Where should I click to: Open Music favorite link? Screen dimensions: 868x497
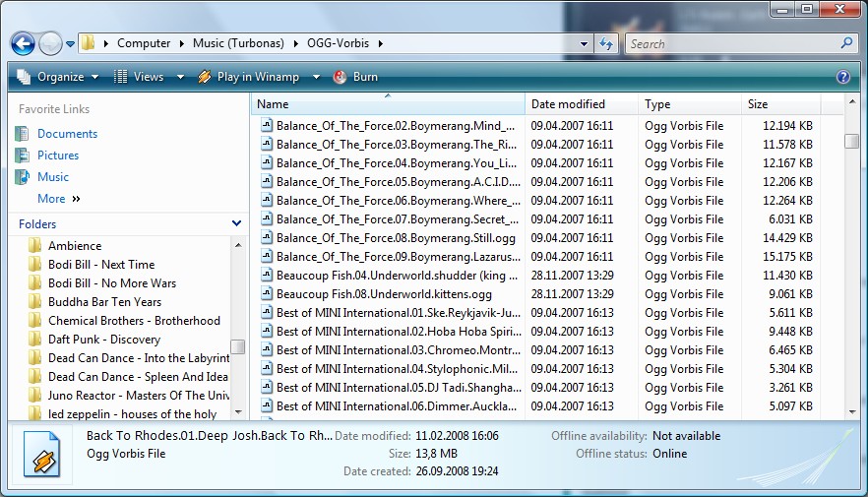pos(53,177)
